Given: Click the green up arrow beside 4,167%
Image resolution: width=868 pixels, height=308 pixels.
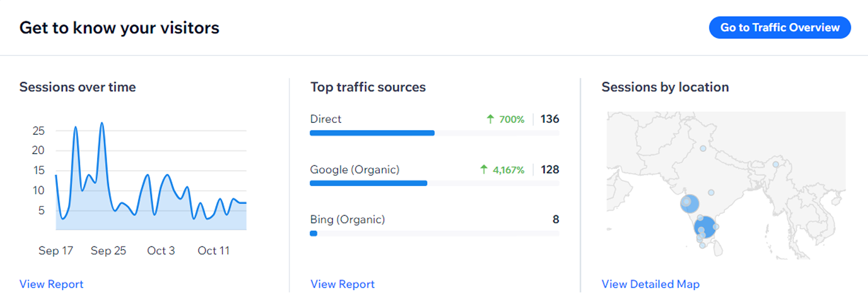Looking at the screenshot, I should tap(483, 170).
